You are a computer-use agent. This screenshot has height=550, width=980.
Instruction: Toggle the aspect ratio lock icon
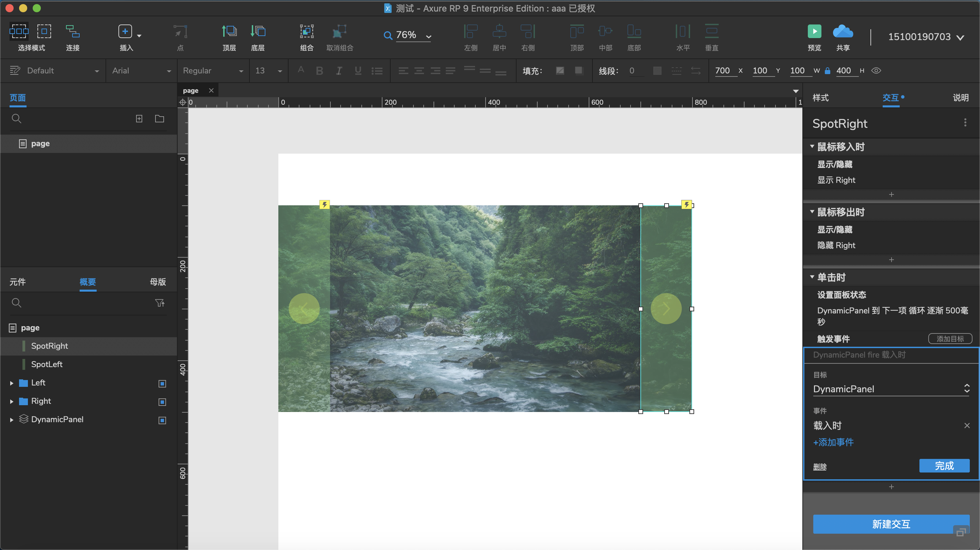828,71
